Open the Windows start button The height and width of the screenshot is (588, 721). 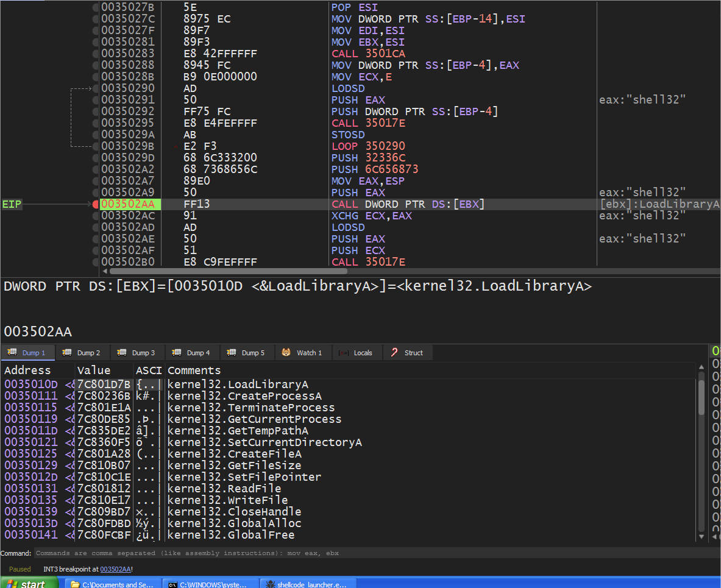(29, 584)
